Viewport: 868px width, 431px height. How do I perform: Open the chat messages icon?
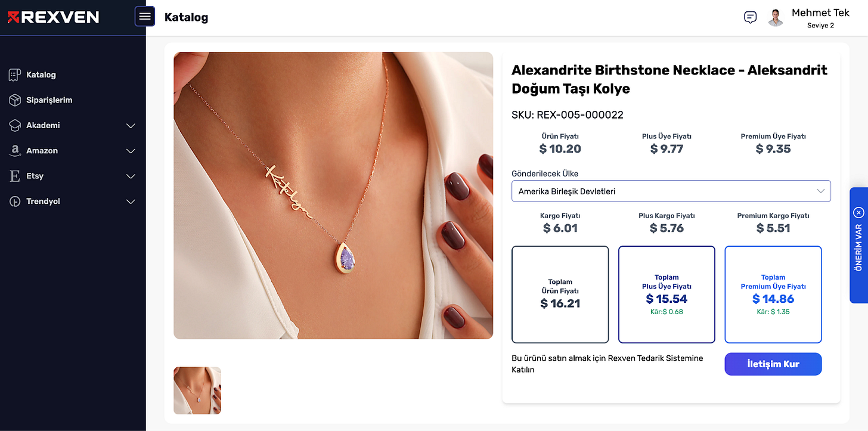[x=751, y=17]
